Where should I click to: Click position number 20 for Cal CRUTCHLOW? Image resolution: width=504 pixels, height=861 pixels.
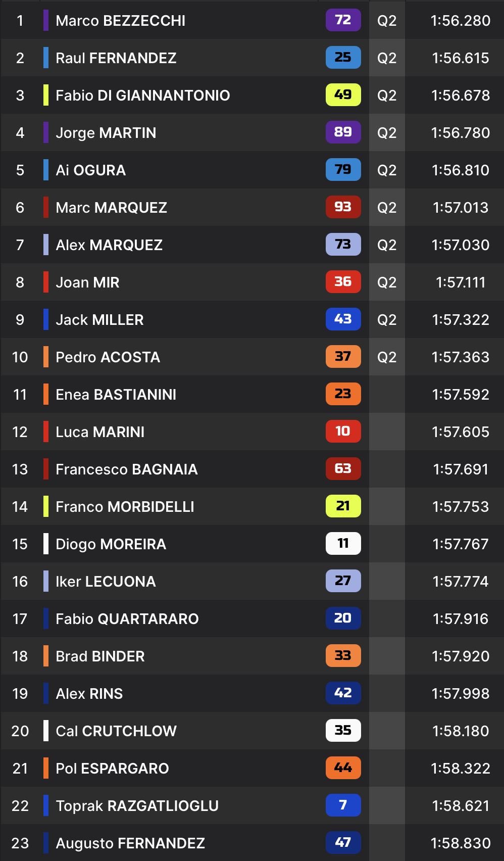point(20,731)
